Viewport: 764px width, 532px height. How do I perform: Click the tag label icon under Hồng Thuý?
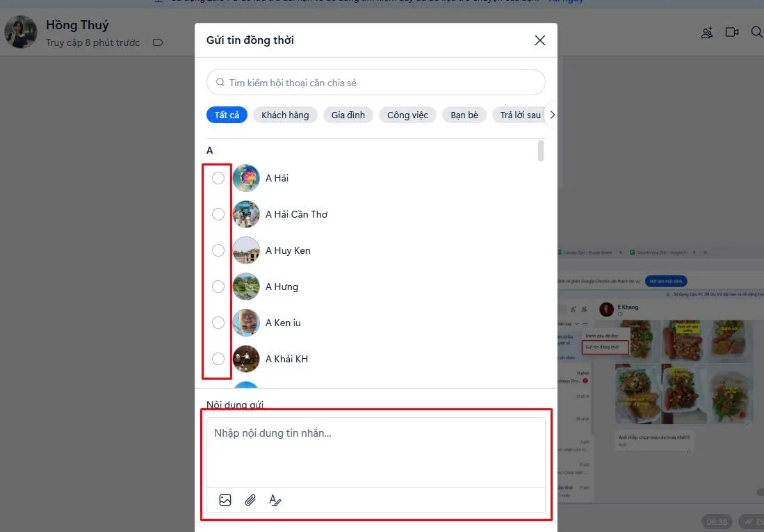tap(158, 42)
